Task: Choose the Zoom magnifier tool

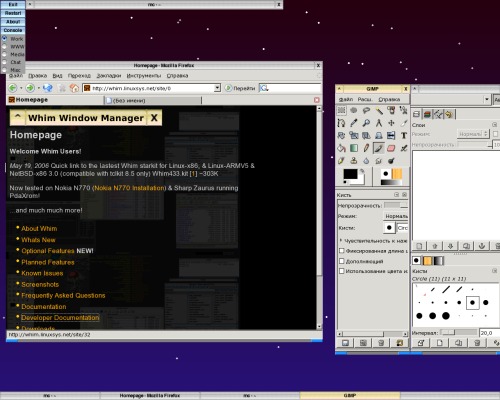Action: click(x=366, y=123)
